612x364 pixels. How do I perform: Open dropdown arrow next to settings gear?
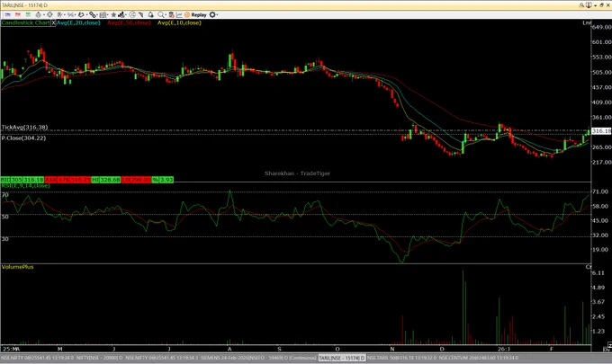point(217,14)
